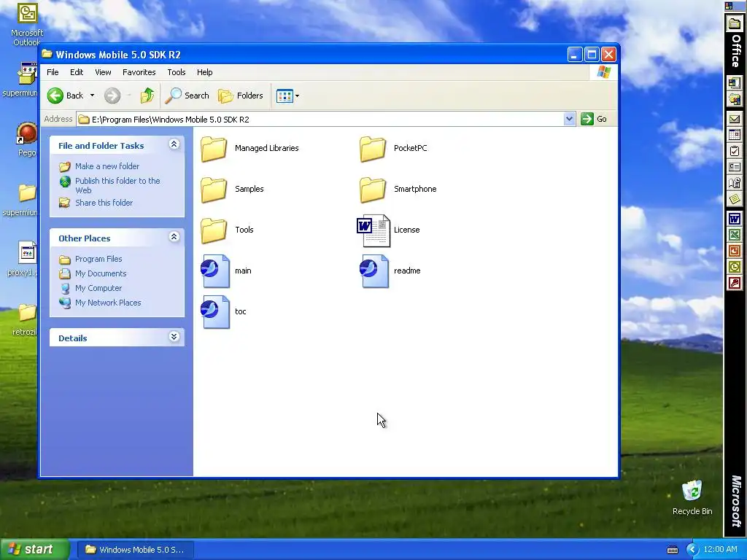
Task: Select the Managed Libraries folder icon
Action: click(x=214, y=149)
